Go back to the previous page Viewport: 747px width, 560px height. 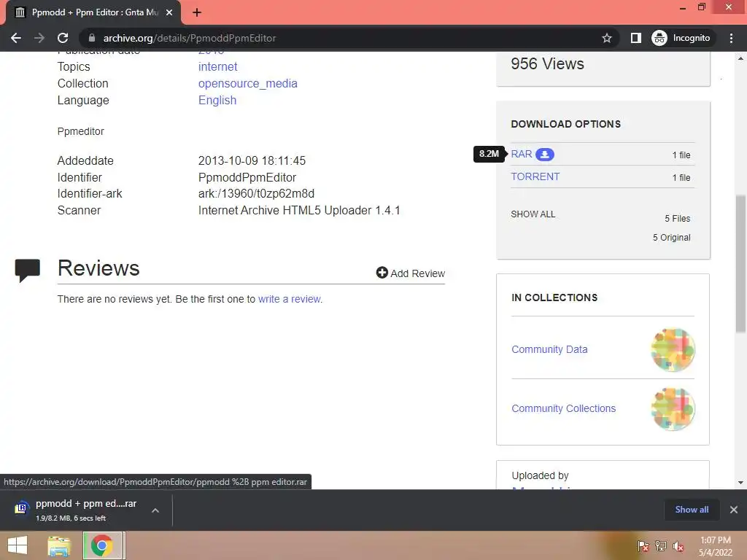tap(16, 38)
